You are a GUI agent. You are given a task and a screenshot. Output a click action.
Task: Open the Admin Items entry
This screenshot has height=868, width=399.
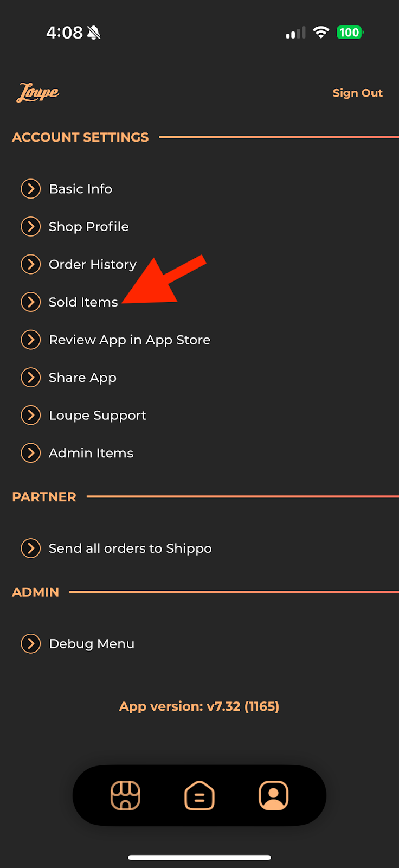(91, 453)
